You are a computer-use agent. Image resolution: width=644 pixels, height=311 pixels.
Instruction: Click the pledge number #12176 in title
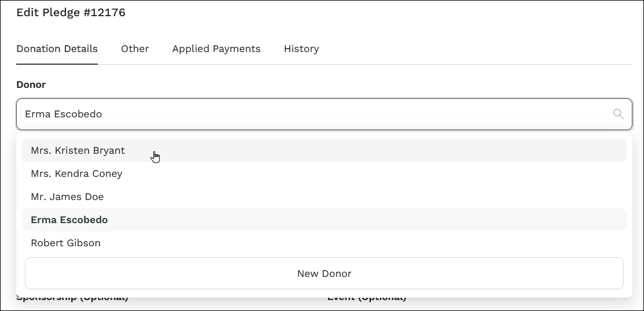coord(104,12)
